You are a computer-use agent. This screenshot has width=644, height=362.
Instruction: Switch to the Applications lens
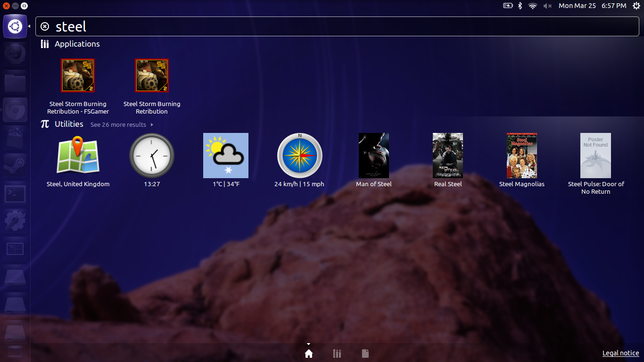click(337, 353)
